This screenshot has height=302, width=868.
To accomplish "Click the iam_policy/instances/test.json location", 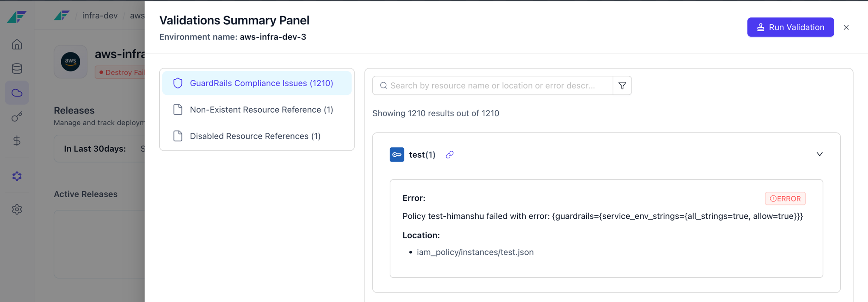I will pos(475,252).
